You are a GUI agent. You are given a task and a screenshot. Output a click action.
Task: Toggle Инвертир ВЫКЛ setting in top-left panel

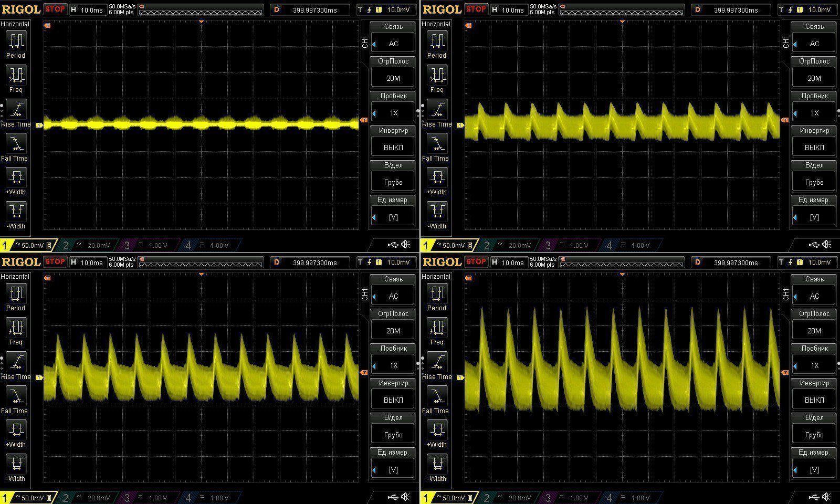click(x=393, y=147)
